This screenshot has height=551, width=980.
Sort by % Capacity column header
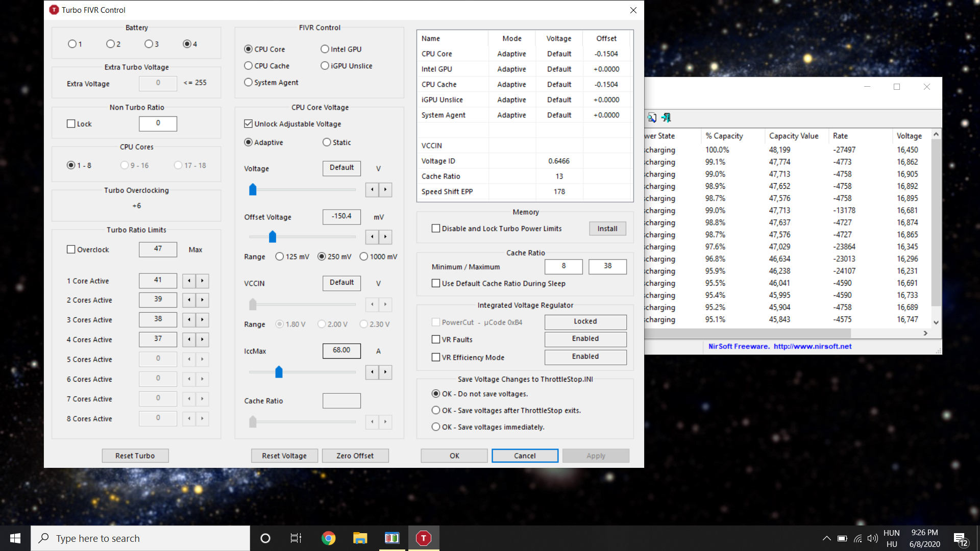pos(733,136)
